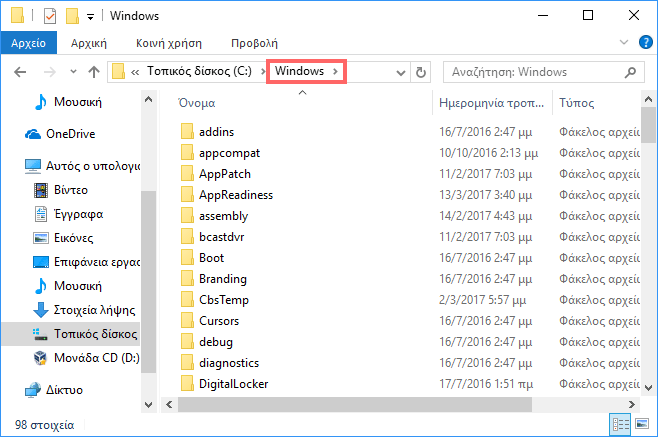Viewport: 658px width, 437px height.
Task: Open the help question mark icon
Action: (645, 42)
